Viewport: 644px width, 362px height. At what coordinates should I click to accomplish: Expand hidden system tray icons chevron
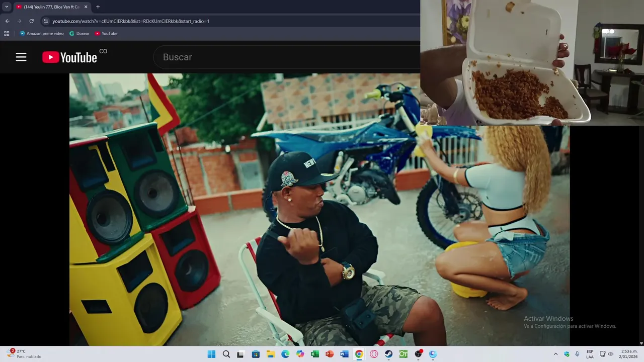[555, 354]
